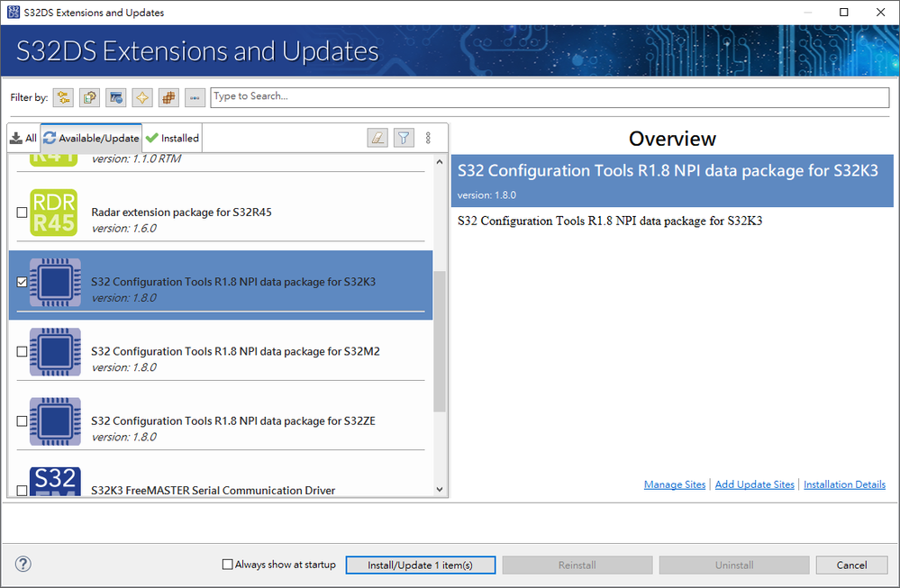
Task: Click the list scrollbar up arrow
Action: pyautogui.click(x=440, y=162)
